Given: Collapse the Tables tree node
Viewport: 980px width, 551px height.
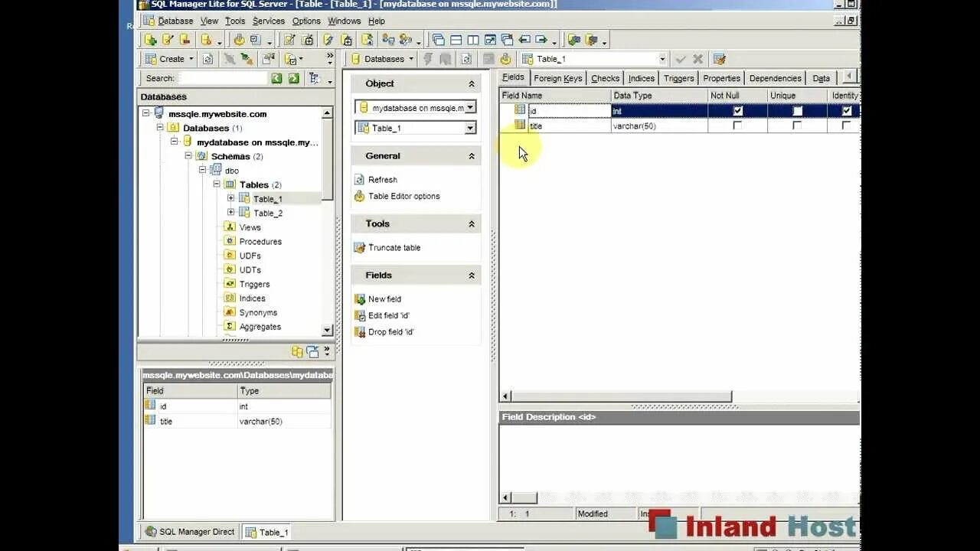Looking at the screenshot, I should tap(217, 184).
